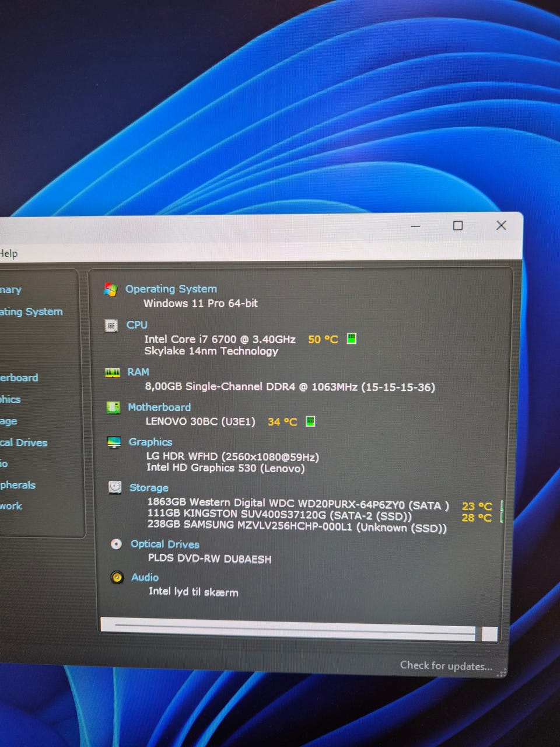Image resolution: width=560 pixels, height=747 pixels.
Task: Open the Storage section heading link
Action: tap(149, 487)
